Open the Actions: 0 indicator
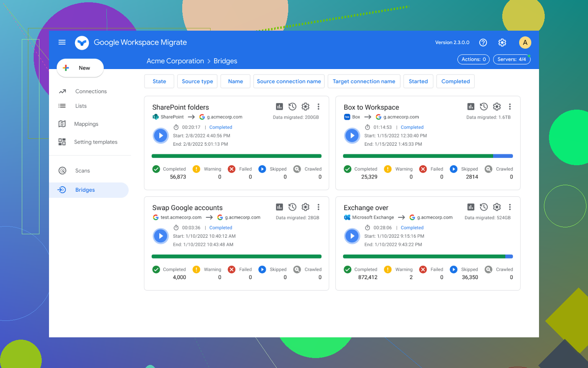 [x=473, y=59]
